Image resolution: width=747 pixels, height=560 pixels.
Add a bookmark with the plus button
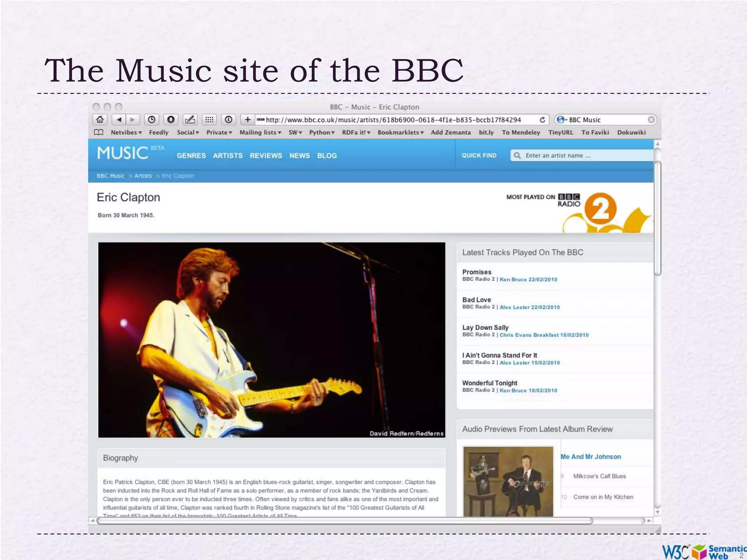tap(247, 120)
